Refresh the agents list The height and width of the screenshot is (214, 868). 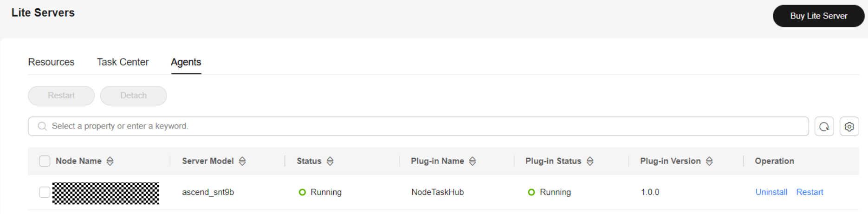(824, 126)
